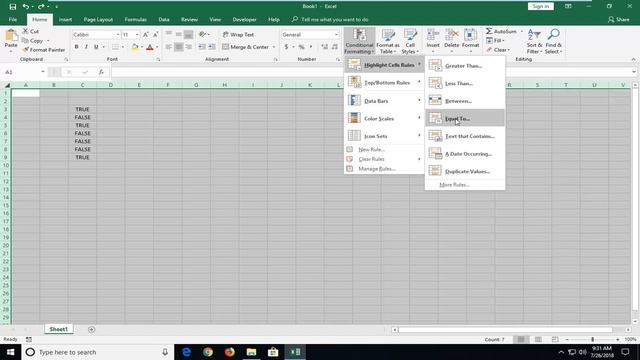Click the Format cells icon
This screenshot has width=640, height=360.
tap(471, 36)
